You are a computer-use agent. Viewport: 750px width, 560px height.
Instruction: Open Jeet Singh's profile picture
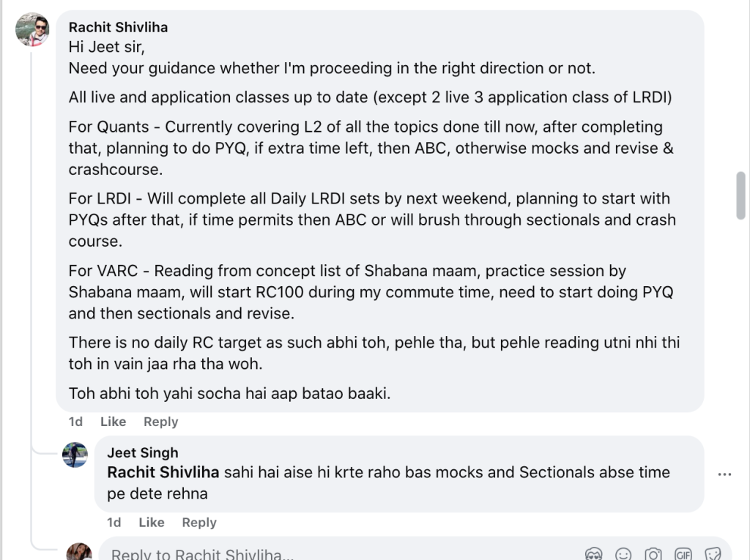click(75, 455)
